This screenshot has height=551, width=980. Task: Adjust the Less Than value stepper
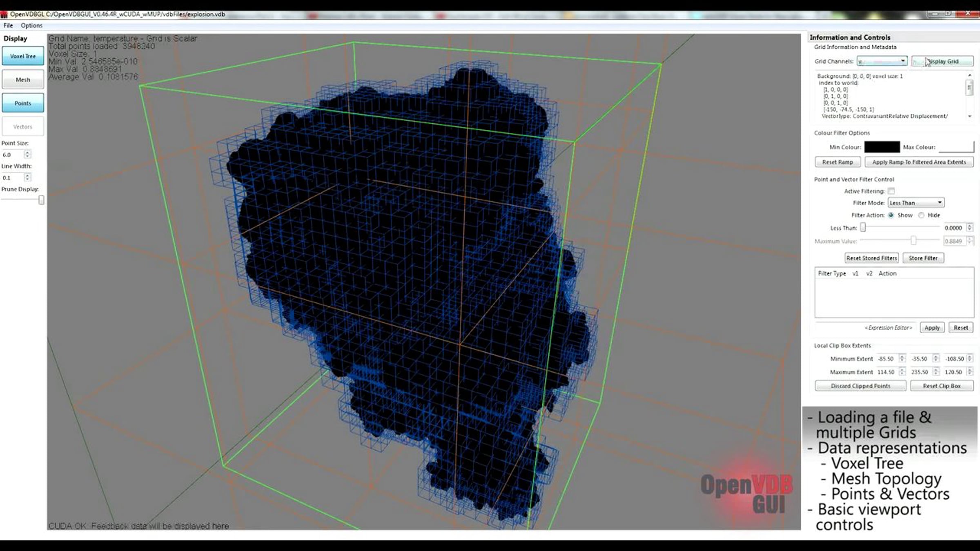pyautogui.click(x=970, y=228)
